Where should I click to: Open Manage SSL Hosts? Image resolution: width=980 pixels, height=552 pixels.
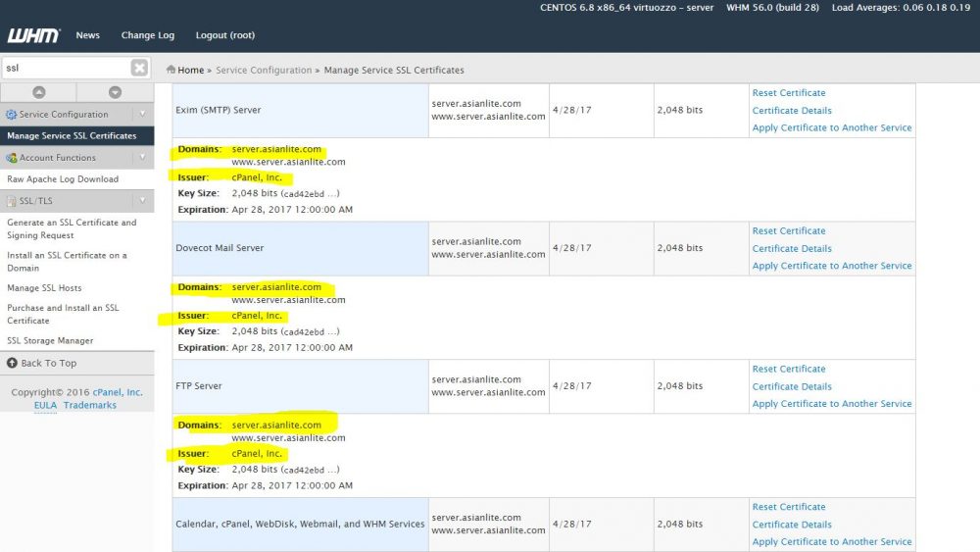[44, 287]
